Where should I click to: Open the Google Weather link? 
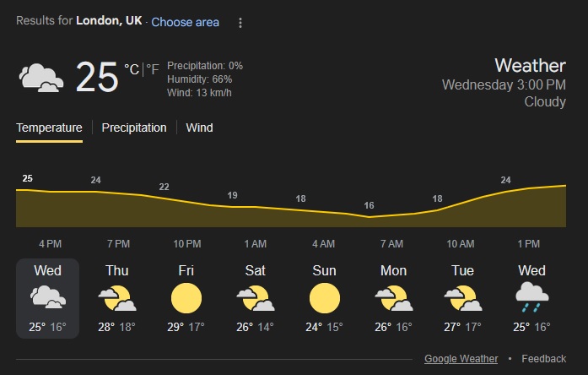tap(461, 359)
